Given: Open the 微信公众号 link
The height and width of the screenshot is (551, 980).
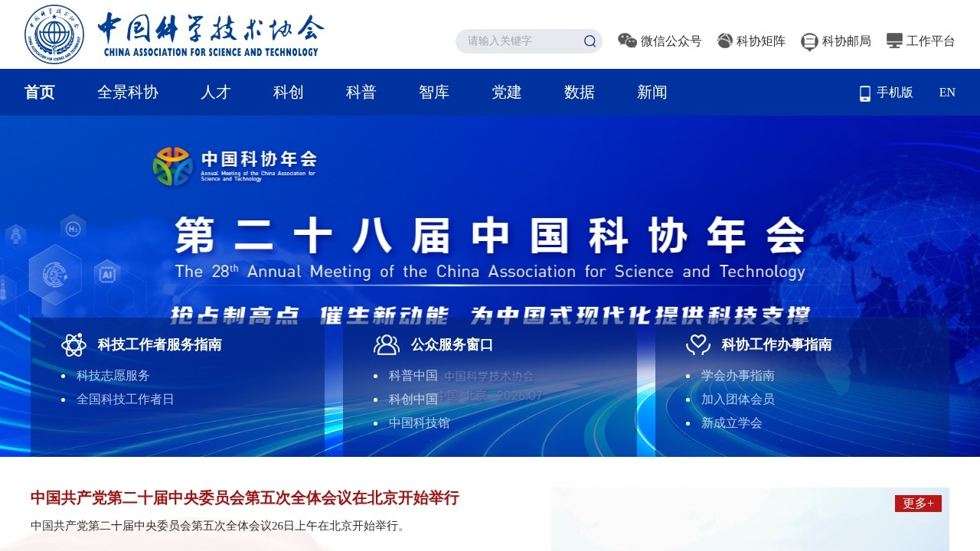Looking at the screenshot, I should (x=671, y=41).
